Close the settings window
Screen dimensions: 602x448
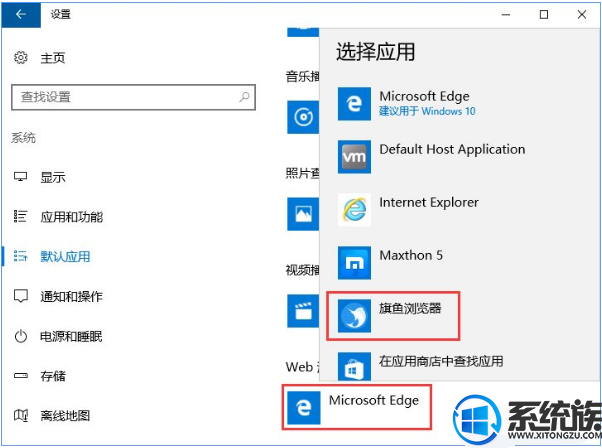581,15
